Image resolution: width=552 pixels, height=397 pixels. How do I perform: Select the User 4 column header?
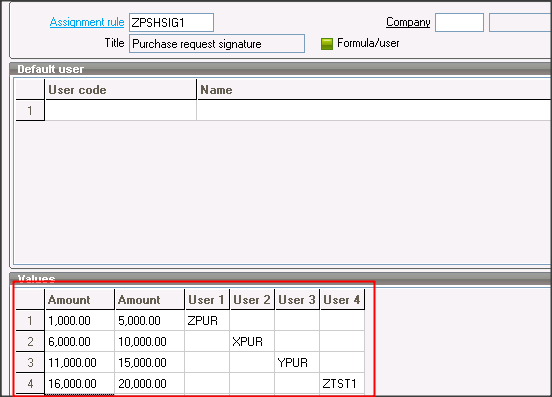(x=342, y=300)
